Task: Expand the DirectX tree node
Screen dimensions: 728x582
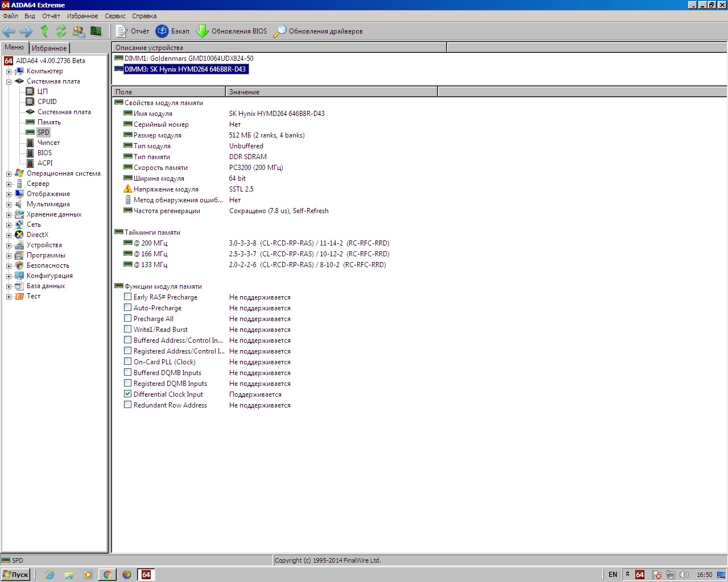Action: [x=9, y=235]
